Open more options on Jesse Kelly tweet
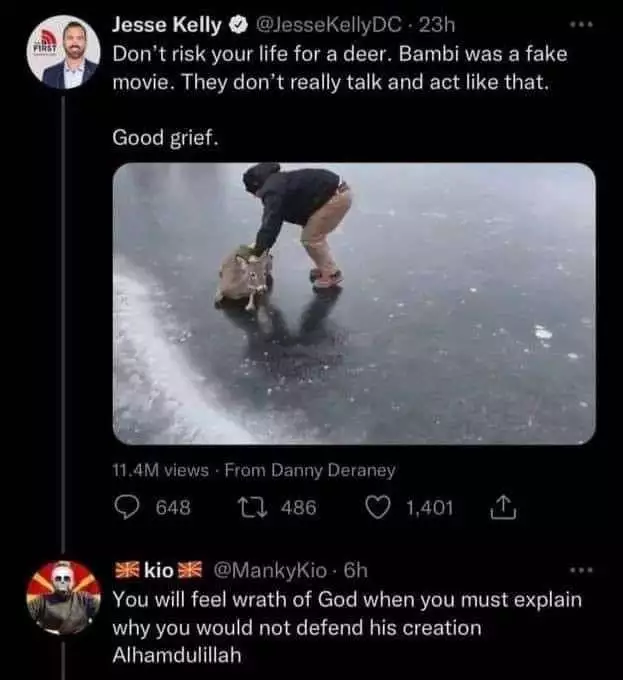 [x=581, y=26]
